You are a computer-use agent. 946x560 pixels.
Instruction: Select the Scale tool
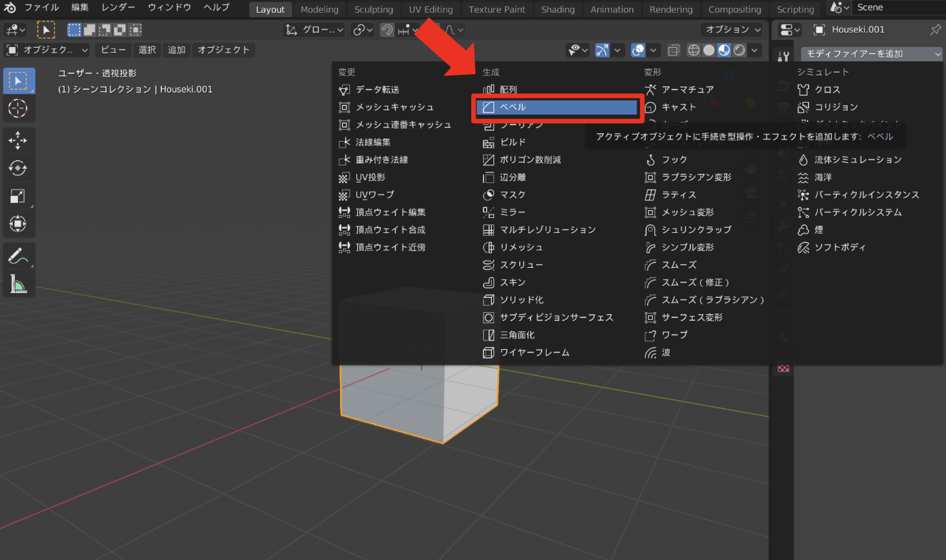(18, 196)
